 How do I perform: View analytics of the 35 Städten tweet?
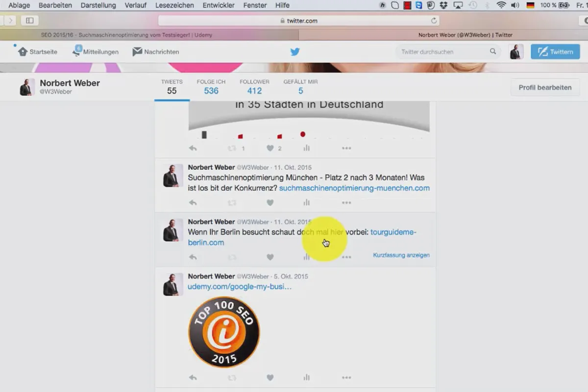point(307,148)
